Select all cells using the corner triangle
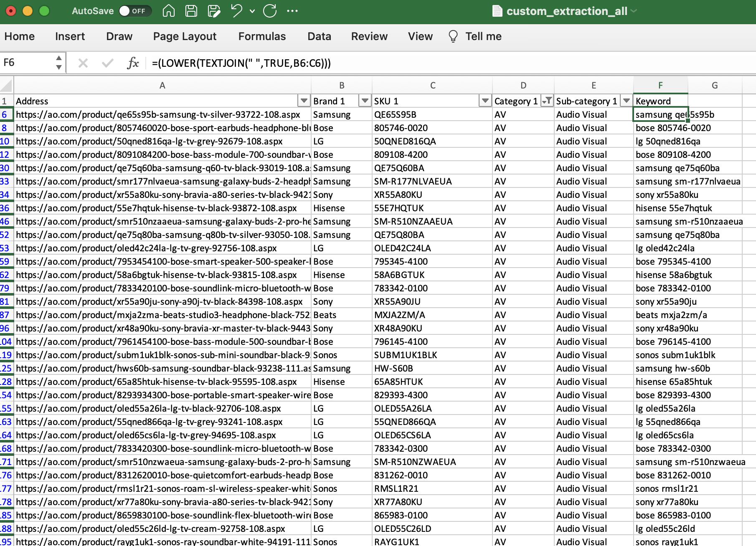Screen dimensions: 756x546 (x=6, y=85)
